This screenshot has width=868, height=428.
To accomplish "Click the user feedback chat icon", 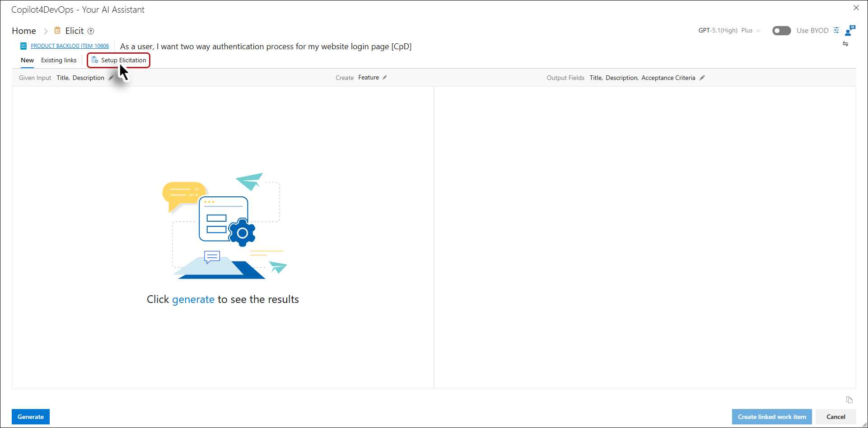I will click(850, 30).
